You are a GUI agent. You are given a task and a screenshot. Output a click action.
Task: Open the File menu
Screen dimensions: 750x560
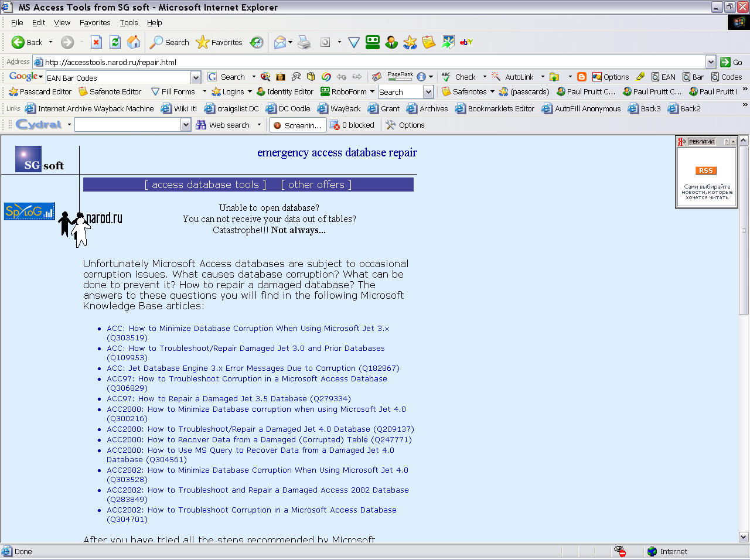click(x=17, y=22)
